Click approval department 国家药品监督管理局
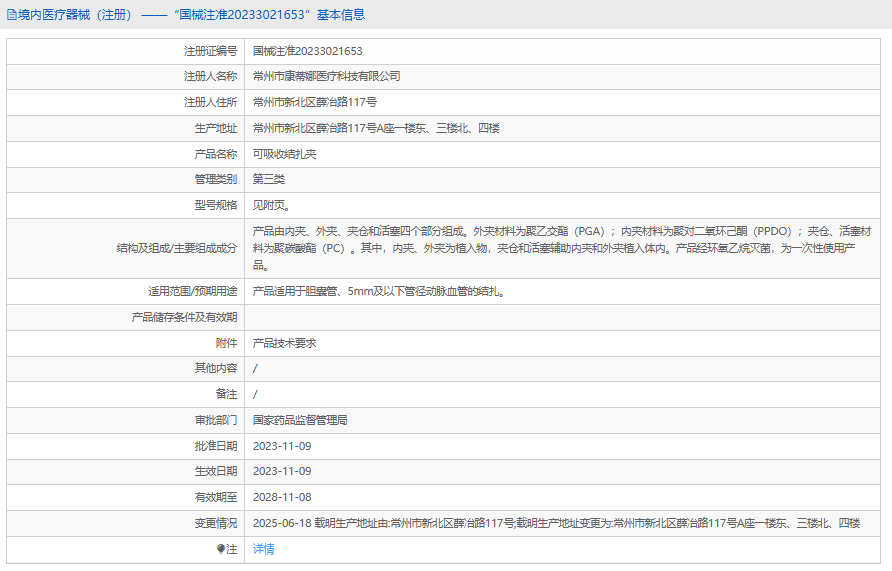 [299, 421]
